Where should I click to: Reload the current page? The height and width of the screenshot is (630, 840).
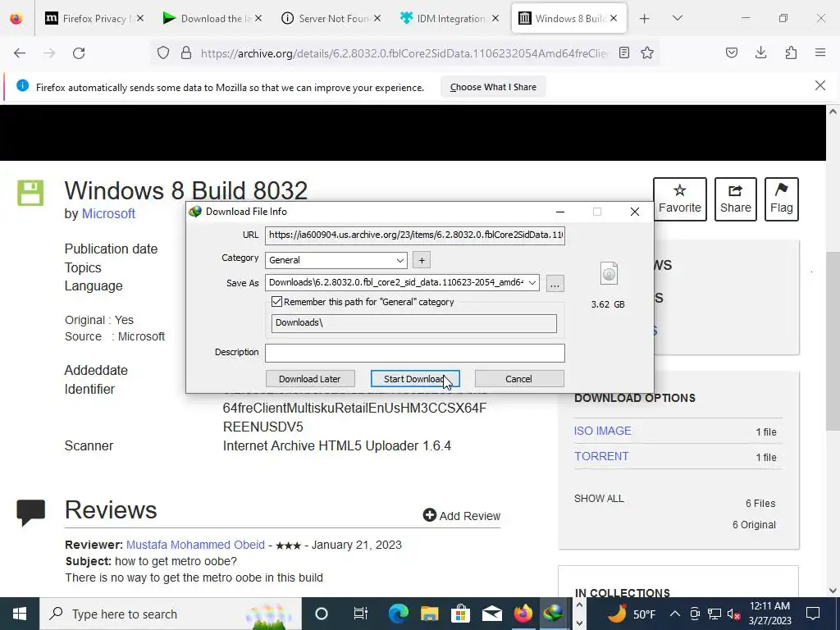click(79, 53)
